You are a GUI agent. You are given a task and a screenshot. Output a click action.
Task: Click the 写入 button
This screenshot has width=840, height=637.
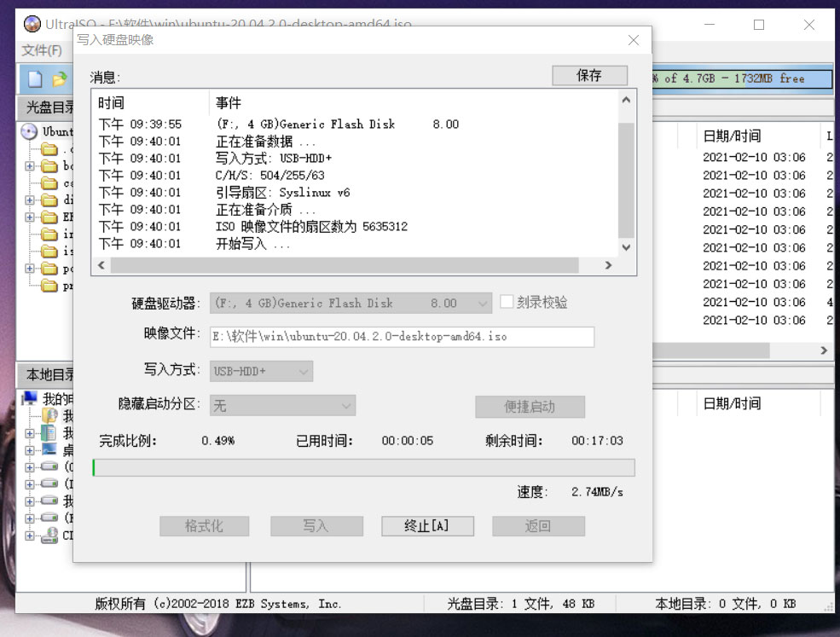[316, 526]
